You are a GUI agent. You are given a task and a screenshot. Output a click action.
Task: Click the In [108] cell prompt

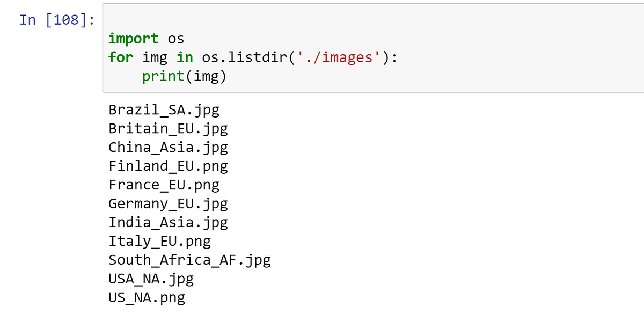[57, 20]
